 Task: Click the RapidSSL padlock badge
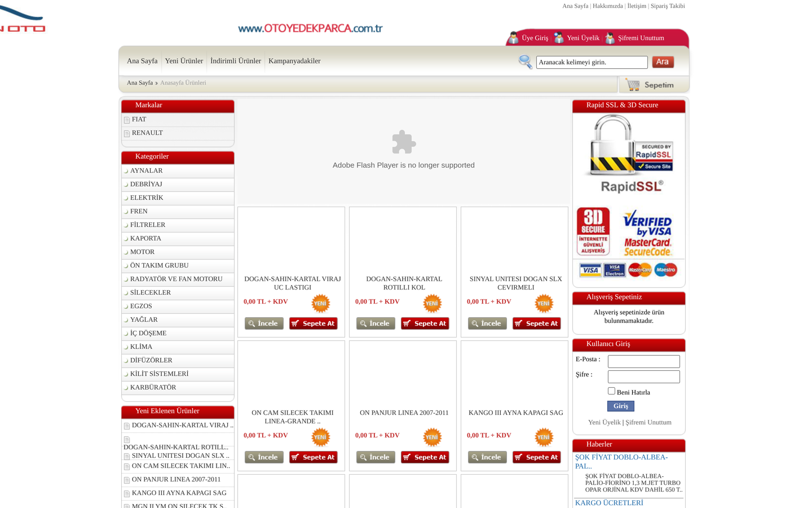click(632, 154)
